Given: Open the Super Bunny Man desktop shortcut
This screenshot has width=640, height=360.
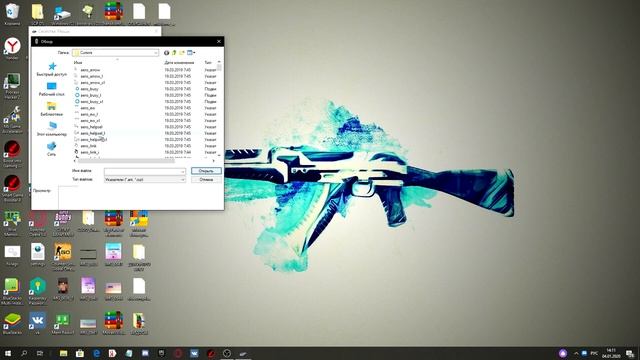Looking at the screenshot, I should (x=63, y=223).
